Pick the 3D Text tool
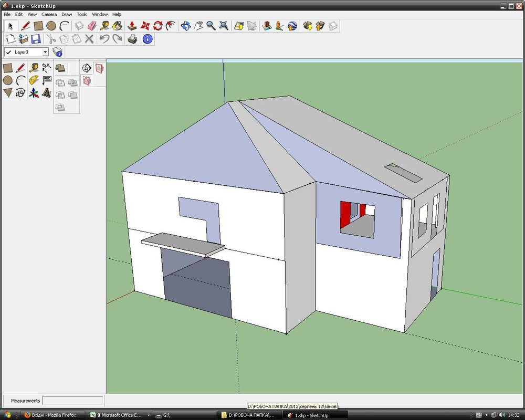 point(47,93)
